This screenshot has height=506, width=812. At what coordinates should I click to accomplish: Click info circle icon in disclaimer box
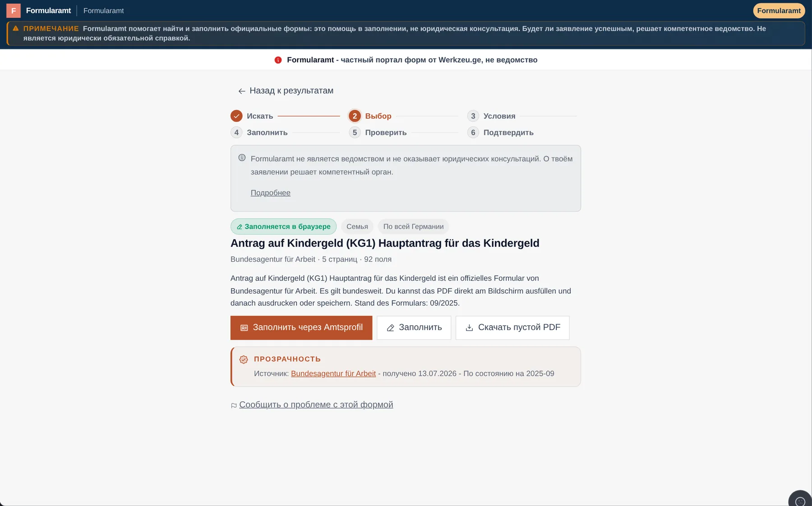point(242,158)
